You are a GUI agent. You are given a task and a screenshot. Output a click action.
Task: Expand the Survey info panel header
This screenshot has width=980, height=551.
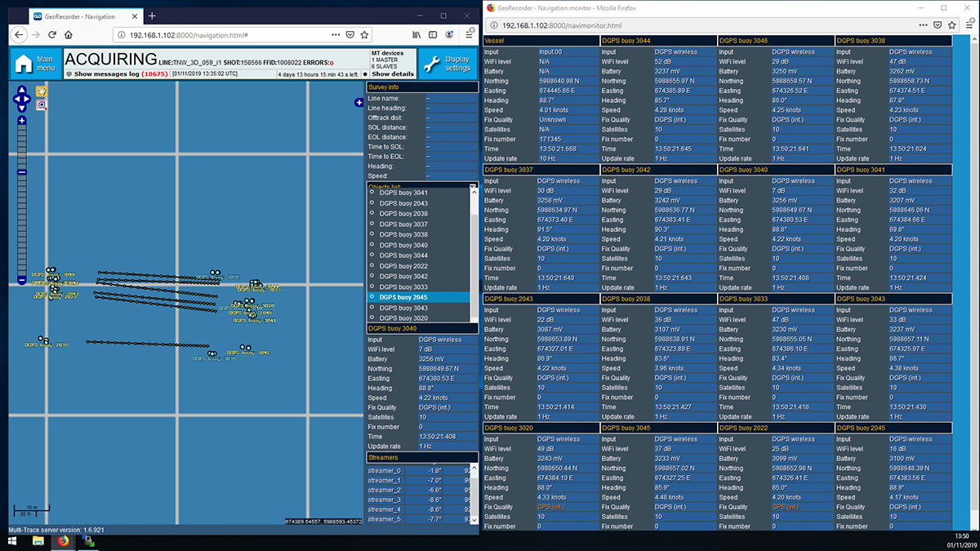[421, 87]
